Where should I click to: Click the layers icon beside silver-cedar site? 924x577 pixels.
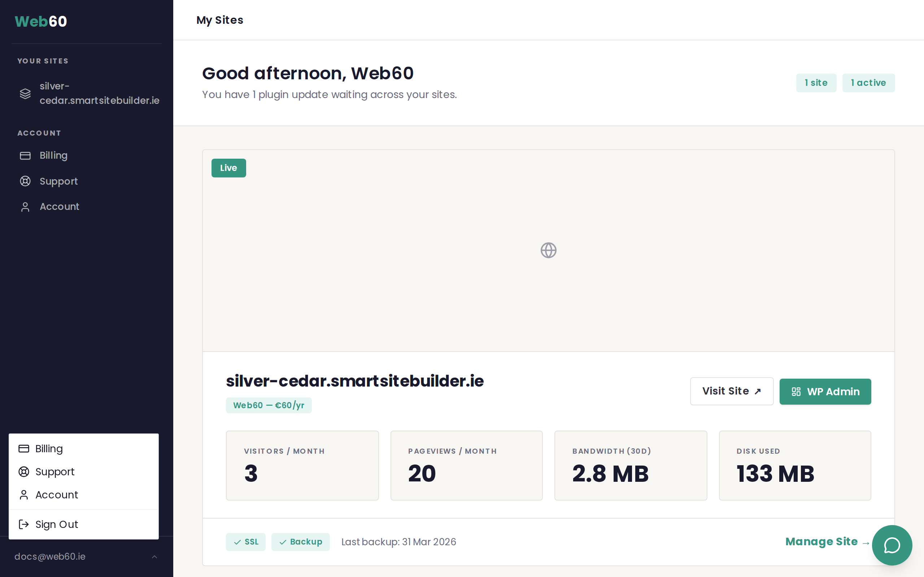[x=25, y=93]
